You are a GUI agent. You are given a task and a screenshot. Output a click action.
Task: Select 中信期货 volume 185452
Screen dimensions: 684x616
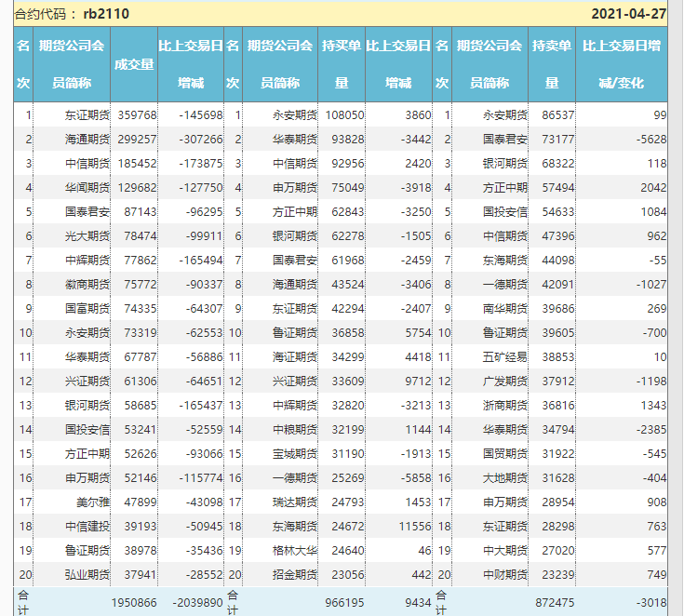[137, 164]
